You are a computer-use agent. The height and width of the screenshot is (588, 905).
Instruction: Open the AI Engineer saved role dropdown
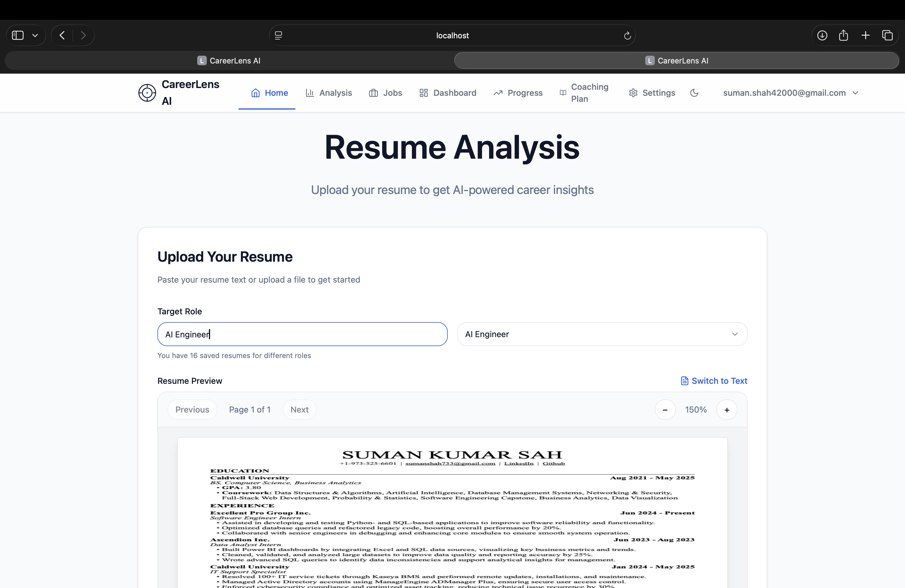tap(602, 334)
